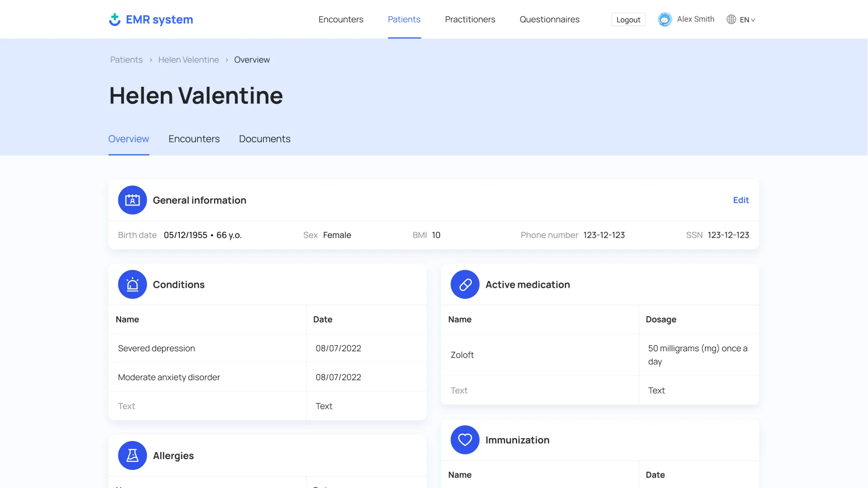The height and width of the screenshot is (488, 868).
Task: Open the Patients top navigation item
Action: coord(404,19)
